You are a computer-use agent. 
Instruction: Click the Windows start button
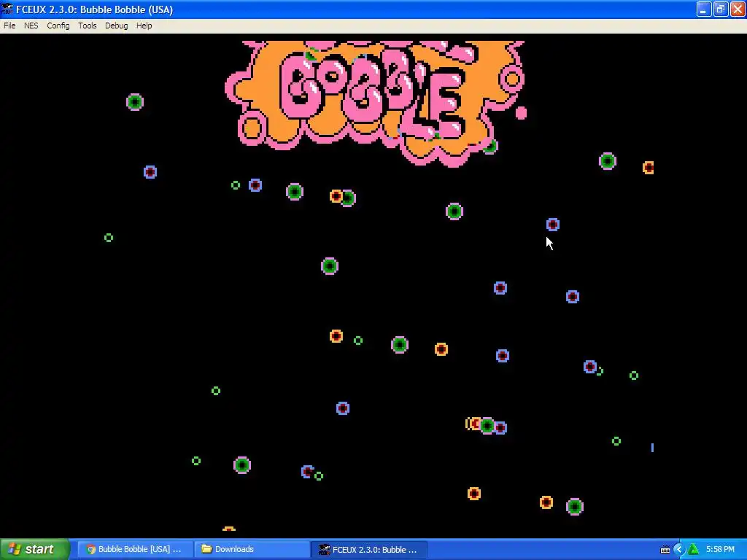coord(35,549)
